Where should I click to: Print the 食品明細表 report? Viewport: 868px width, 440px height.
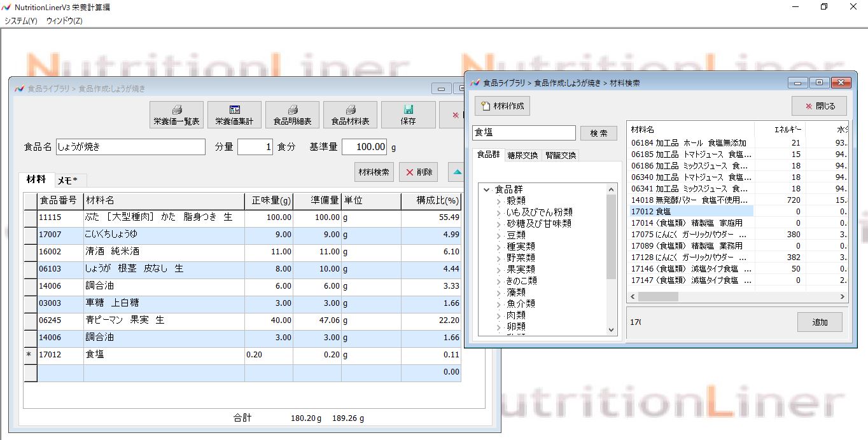tap(292, 114)
